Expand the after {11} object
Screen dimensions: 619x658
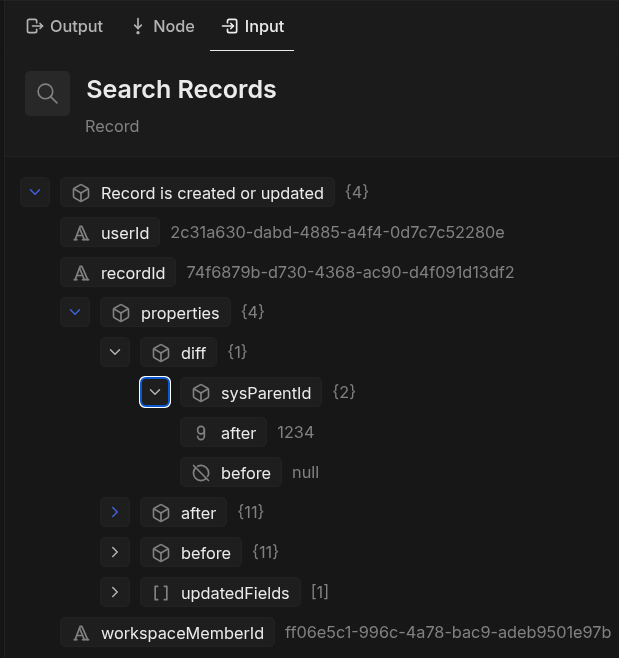pyautogui.click(x=115, y=512)
